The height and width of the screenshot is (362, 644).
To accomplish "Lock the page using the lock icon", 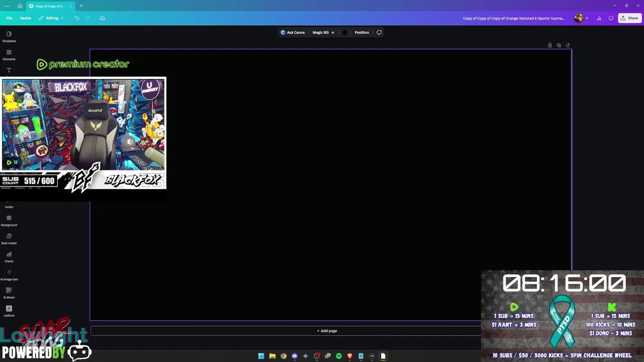I will [550, 45].
